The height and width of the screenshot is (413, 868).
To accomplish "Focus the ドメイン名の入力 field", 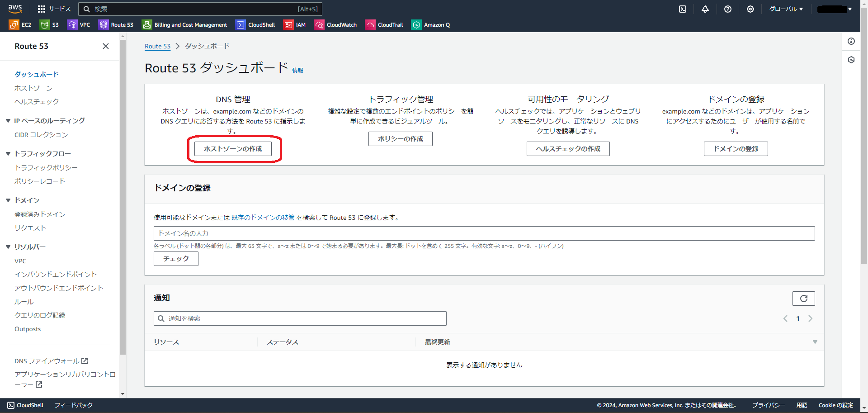I will (x=484, y=233).
